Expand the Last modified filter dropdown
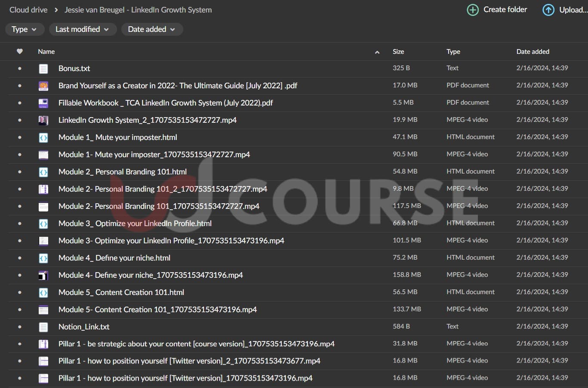 [x=82, y=29]
